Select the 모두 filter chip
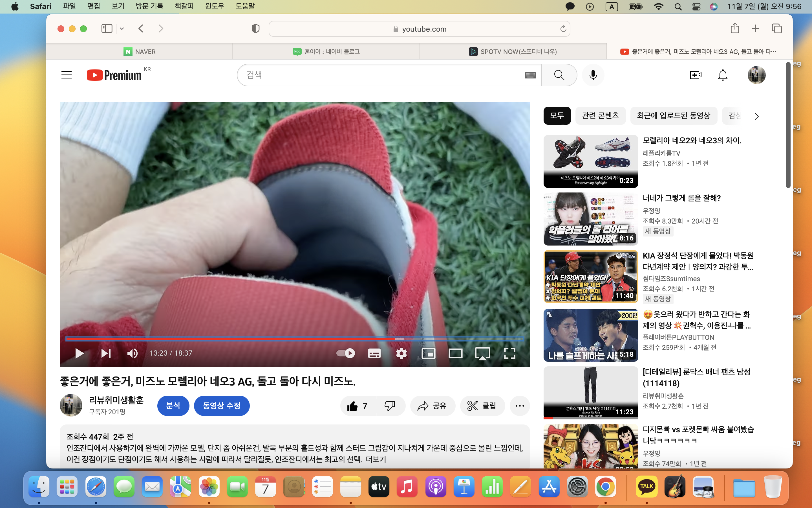This screenshot has height=508, width=812. 557,116
